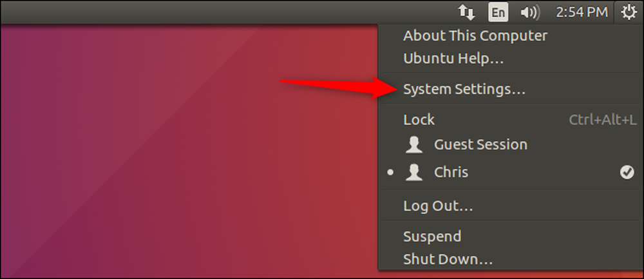The image size is (644, 279).
Task: Click the Chris user avatar icon
Action: tap(414, 173)
